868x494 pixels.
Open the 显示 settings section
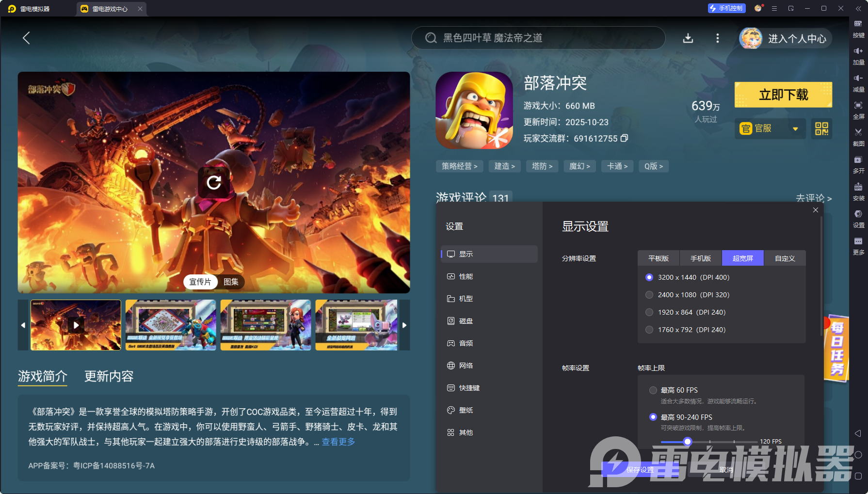tap(489, 254)
